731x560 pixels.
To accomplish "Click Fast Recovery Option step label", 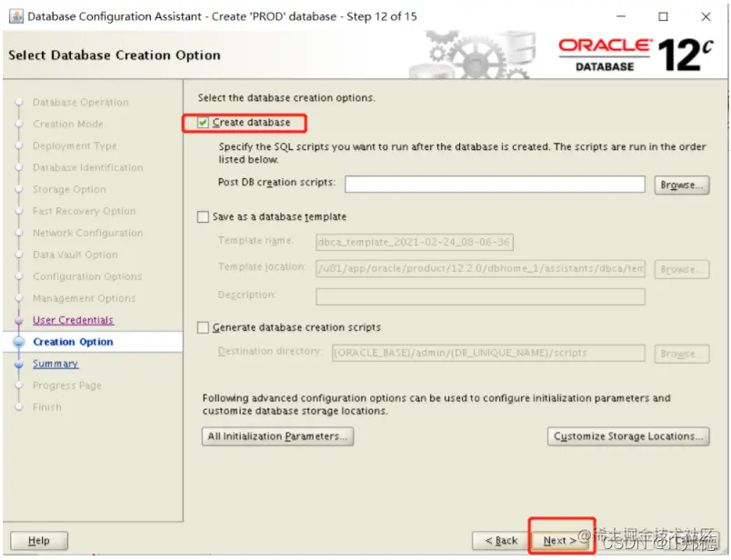I will click(x=84, y=211).
